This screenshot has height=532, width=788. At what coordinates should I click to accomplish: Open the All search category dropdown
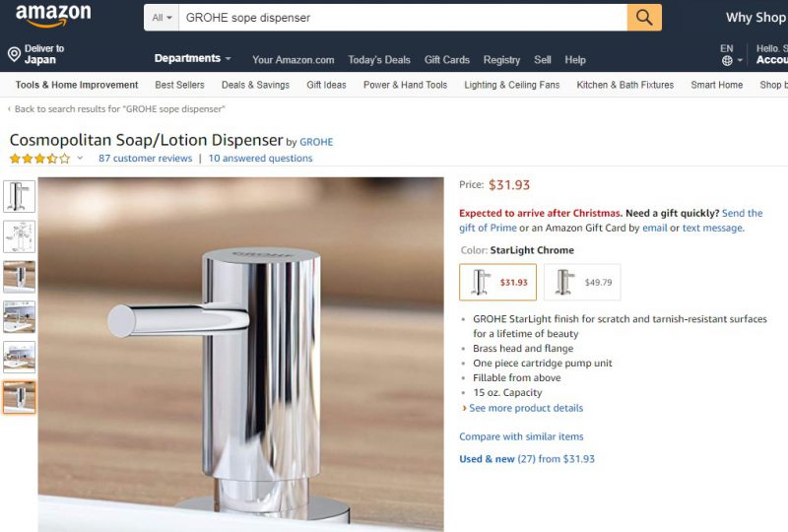(162, 18)
